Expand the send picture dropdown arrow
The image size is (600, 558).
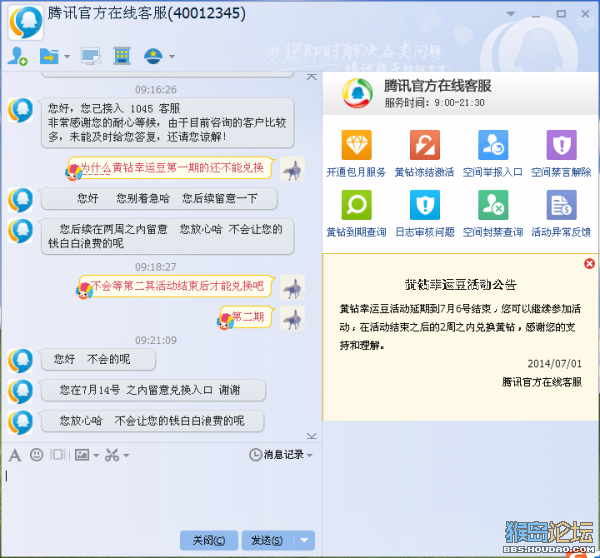96,455
